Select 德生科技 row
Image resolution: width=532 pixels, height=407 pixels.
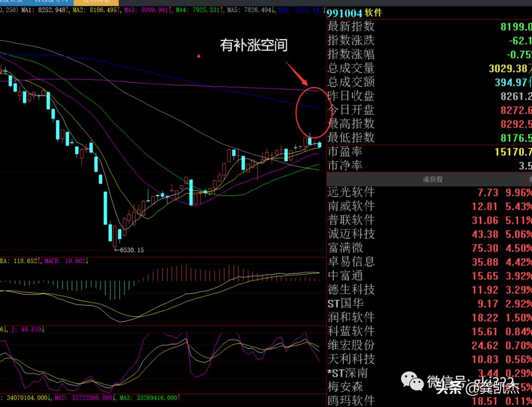pos(430,290)
